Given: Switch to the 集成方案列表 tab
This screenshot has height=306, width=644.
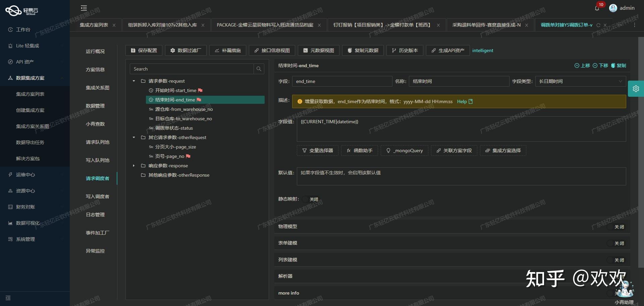Looking at the screenshot, I should click(x=94, y=25).
